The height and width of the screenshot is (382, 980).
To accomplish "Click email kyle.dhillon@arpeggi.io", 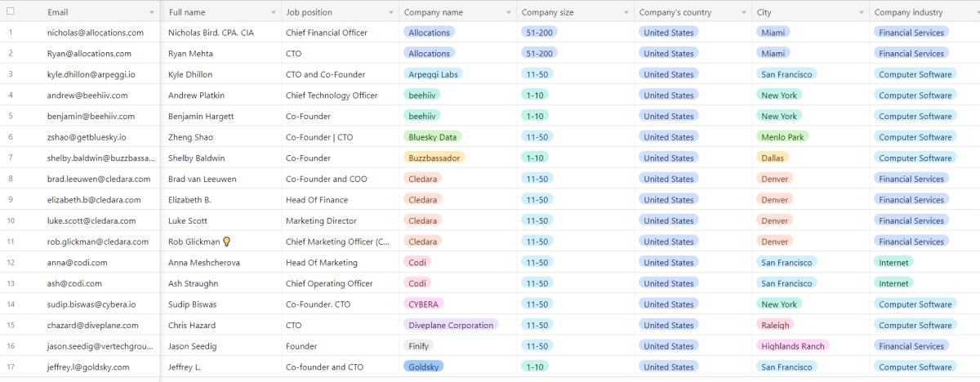I will pos(91,74).
